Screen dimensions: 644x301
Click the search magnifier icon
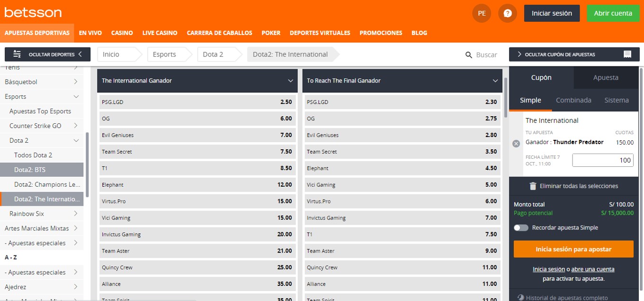coord(469,55)
